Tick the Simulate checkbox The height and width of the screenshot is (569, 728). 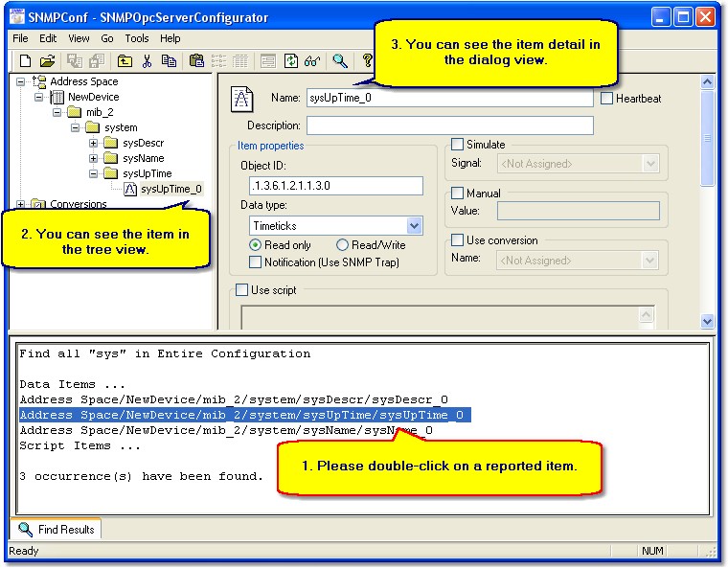click(x=457, y=145)
